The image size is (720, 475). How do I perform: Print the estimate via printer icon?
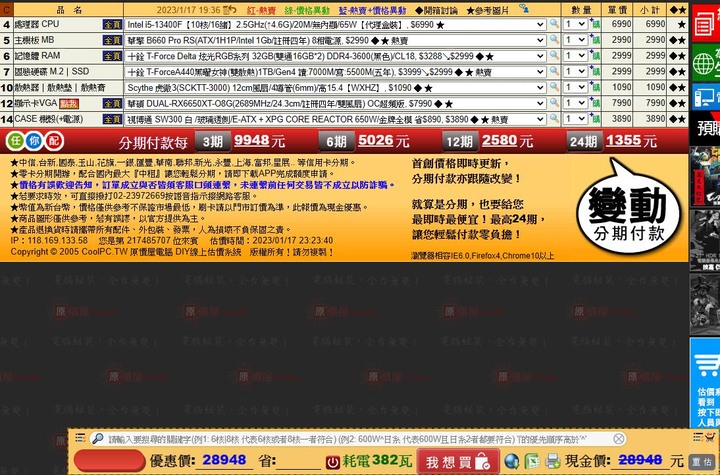pyautogui.click(x=552, y=461)
